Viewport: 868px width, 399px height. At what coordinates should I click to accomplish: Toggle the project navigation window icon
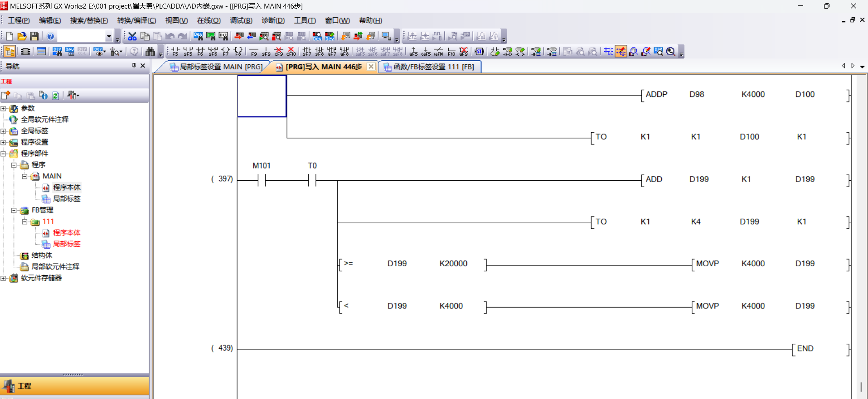(10, 52)
